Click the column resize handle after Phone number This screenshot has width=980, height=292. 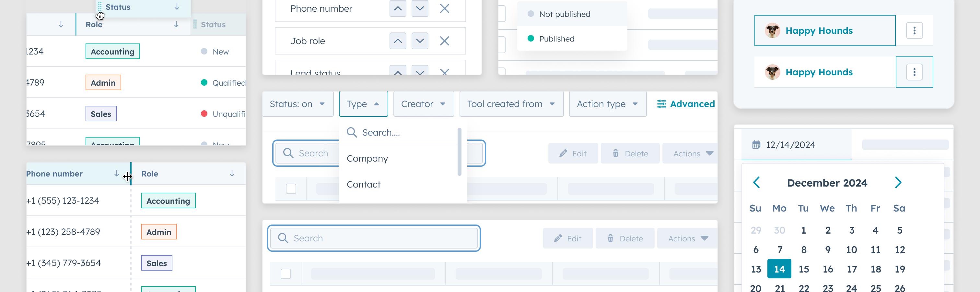[x=131, y=174]
